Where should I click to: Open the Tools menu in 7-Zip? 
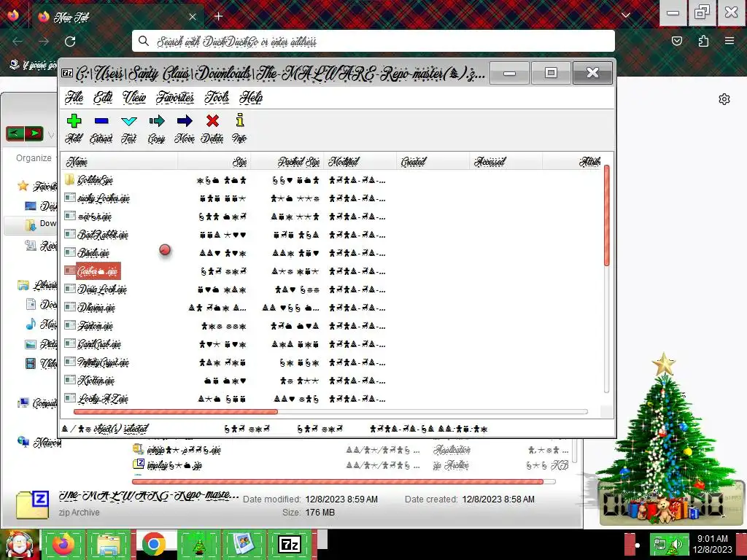tap(217, 97)
